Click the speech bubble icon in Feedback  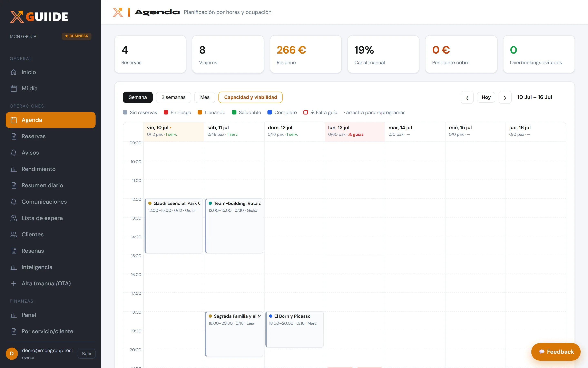point(542,352)
